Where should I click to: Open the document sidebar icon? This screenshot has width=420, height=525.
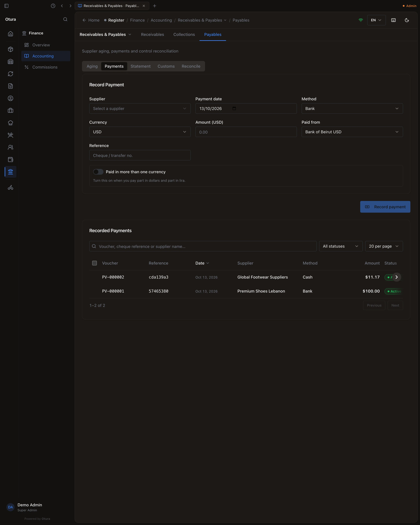[x=10, y=86]
